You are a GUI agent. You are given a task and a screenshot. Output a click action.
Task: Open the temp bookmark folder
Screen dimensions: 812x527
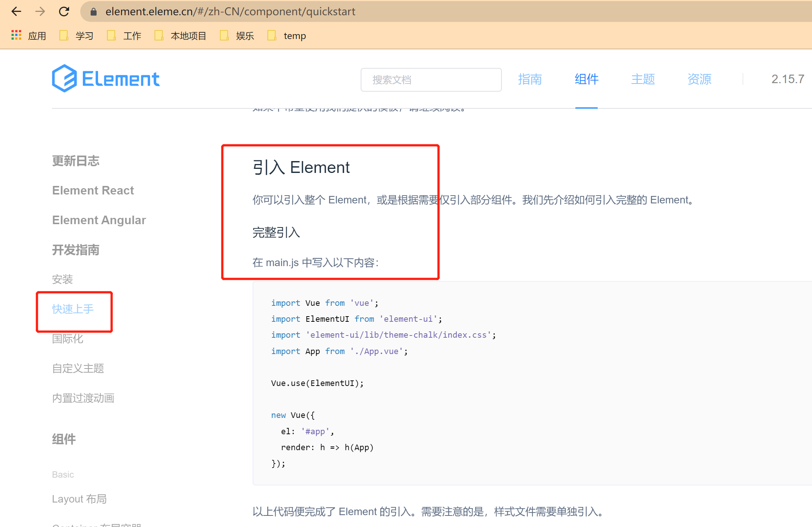tap(287, 36)
